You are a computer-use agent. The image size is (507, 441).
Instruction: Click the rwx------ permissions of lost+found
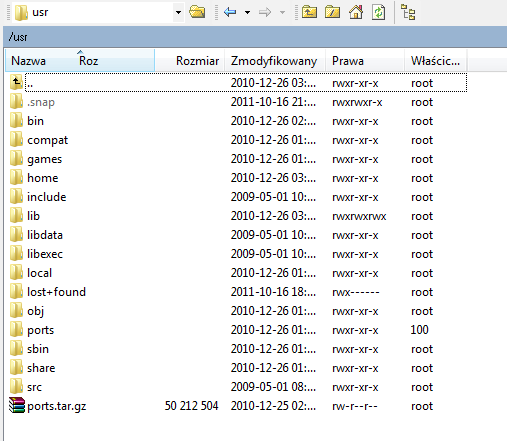tap(356, 292)
